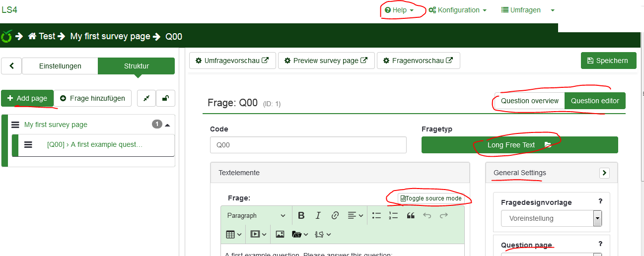Open My first survey page in tree

pyautogui.click(x=56, y=125)
